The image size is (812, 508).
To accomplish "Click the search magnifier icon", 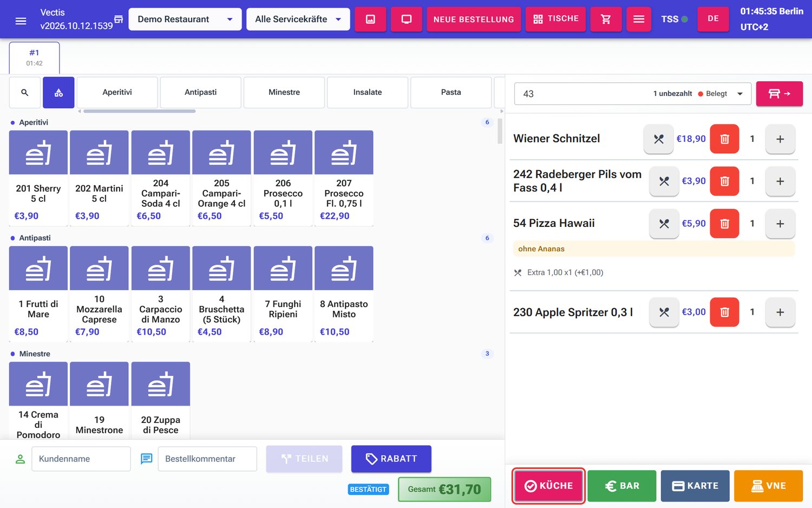I will (x=25, y=93).
